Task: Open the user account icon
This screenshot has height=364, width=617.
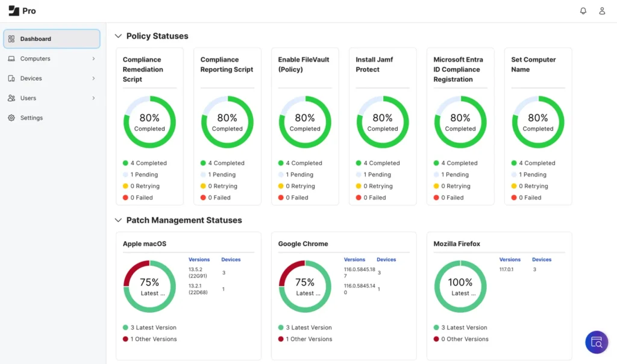Action: pos(602,10)
